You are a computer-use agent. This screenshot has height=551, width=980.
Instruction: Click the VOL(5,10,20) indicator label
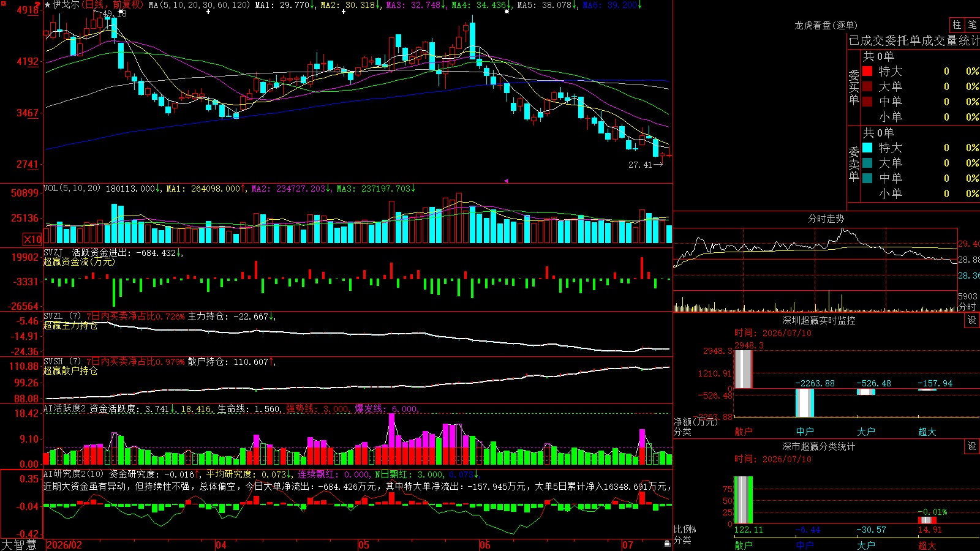(72, 189)
